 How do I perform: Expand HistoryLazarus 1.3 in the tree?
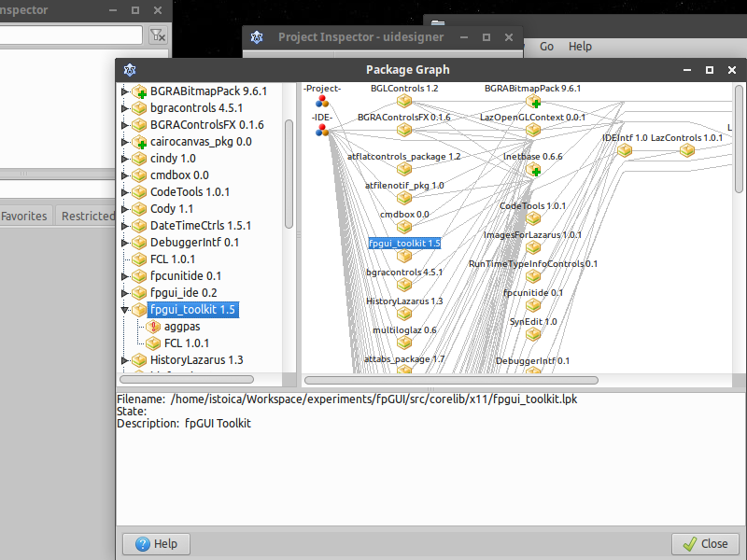(124, 359)
